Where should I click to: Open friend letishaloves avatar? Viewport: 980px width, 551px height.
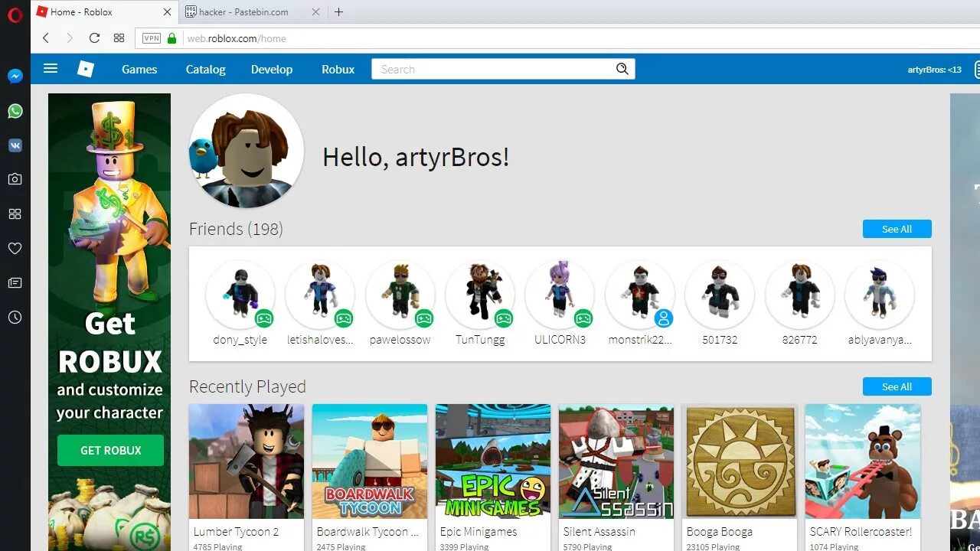pyautogui.click(x=320, y=295)
